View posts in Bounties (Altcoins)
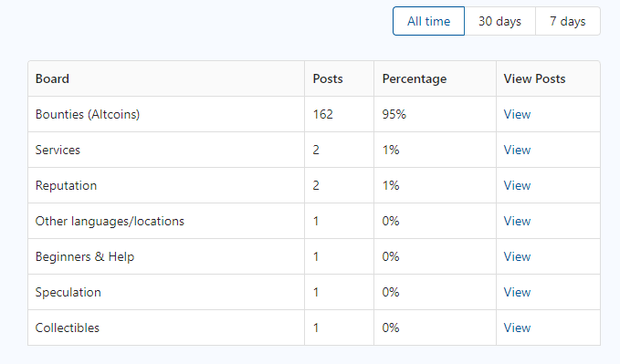The width and height of the screenshot is (620, 364). point(517,114)
